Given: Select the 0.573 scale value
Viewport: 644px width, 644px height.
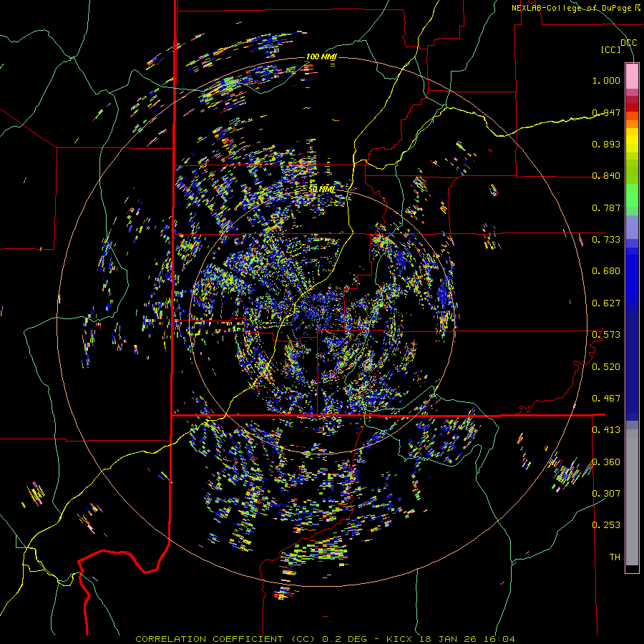Looking at the screenshot, I should [606, 335].
